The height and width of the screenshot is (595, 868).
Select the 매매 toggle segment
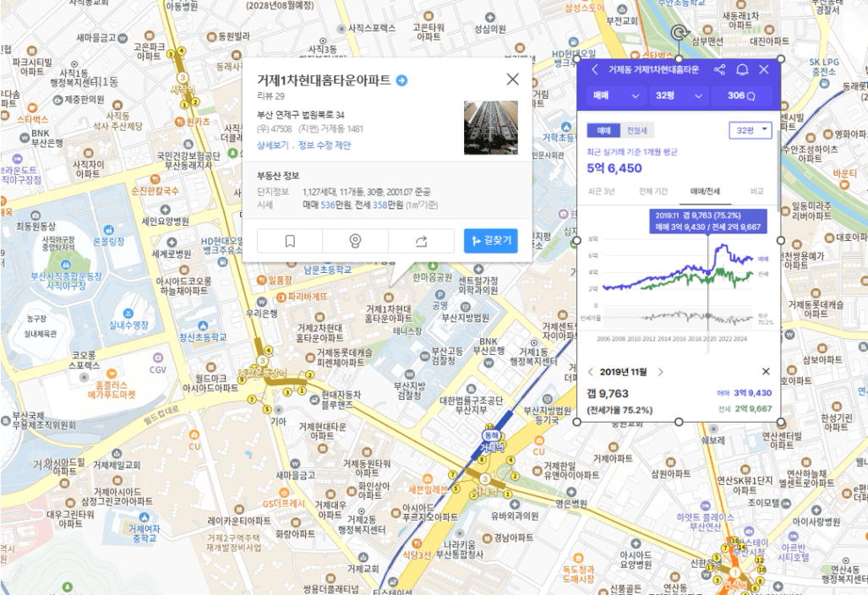point(604,131)
